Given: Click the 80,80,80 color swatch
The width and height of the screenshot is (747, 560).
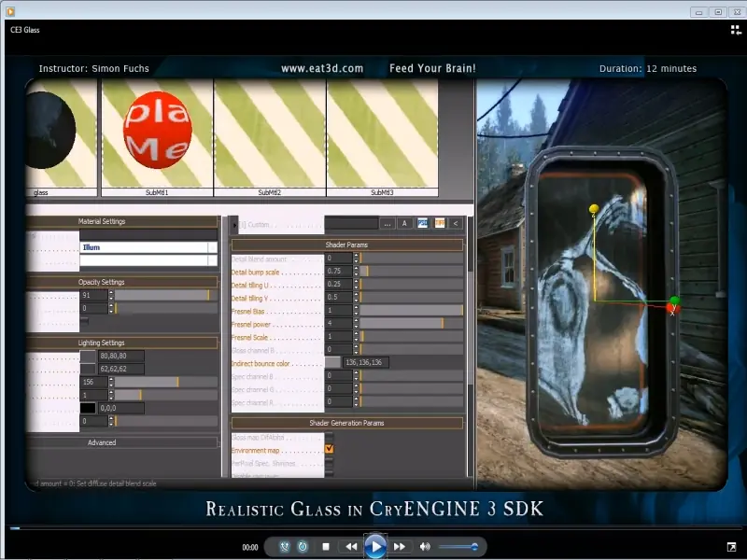Looking at the screenshot, I should pos(88,356).
